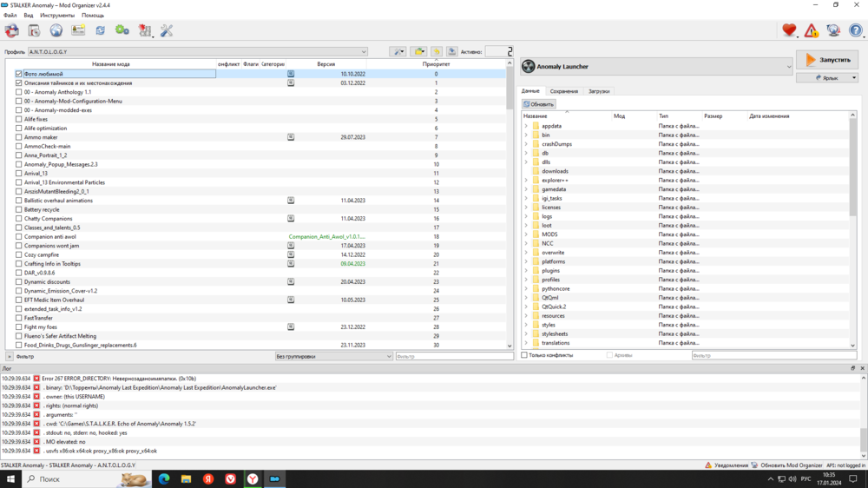
Task: Click the Обновить refresh button
Action: point(539,104)
